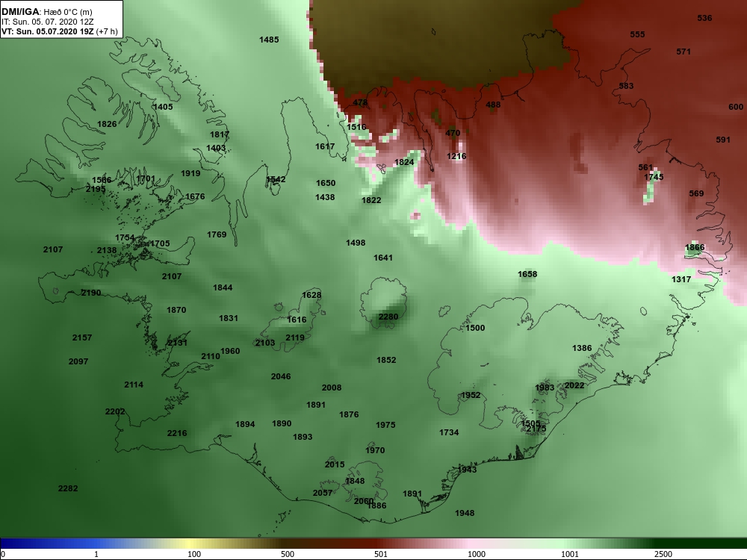Screen dimensions: 747x560
Task: Select the 1405 label in the Westfjords
Action: [163, 107]
